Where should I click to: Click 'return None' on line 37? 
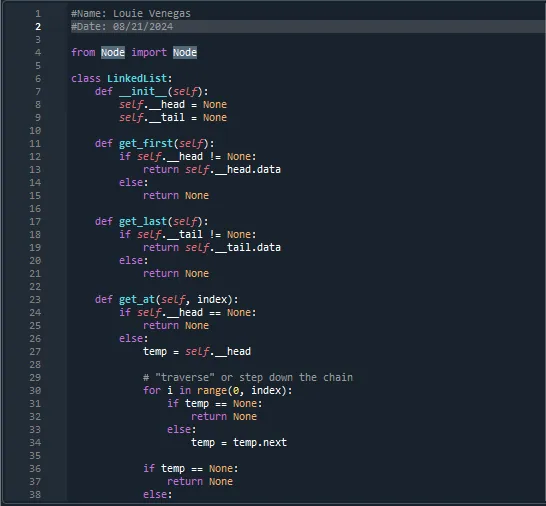click(200, 482)
